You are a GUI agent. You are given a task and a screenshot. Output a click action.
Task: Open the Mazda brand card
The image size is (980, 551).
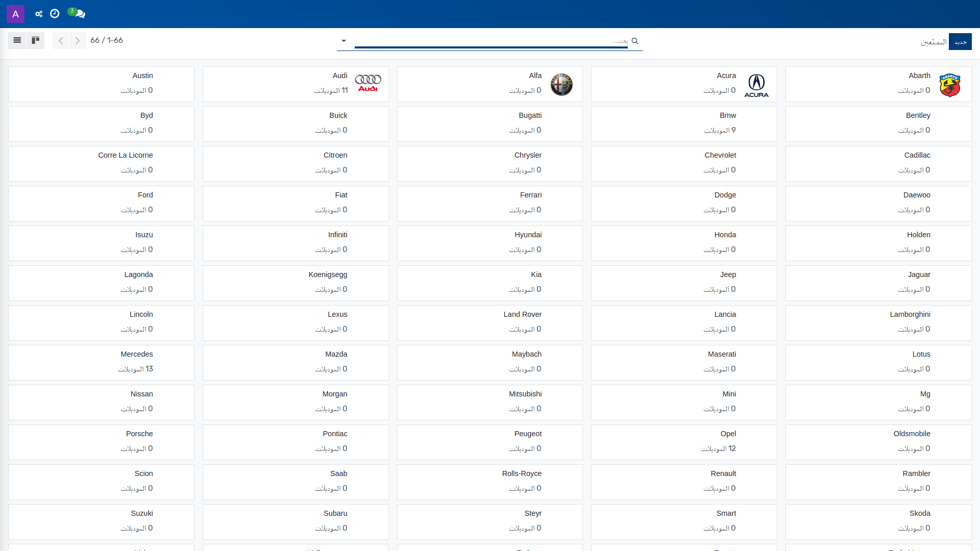[296, 363]
